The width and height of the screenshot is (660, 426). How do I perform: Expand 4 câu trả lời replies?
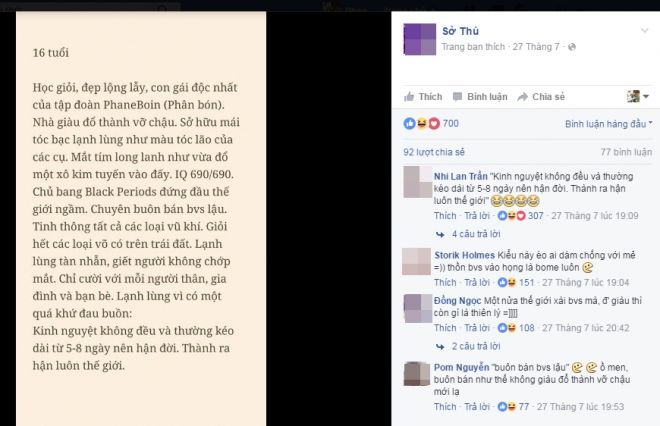tap(476, 234)
